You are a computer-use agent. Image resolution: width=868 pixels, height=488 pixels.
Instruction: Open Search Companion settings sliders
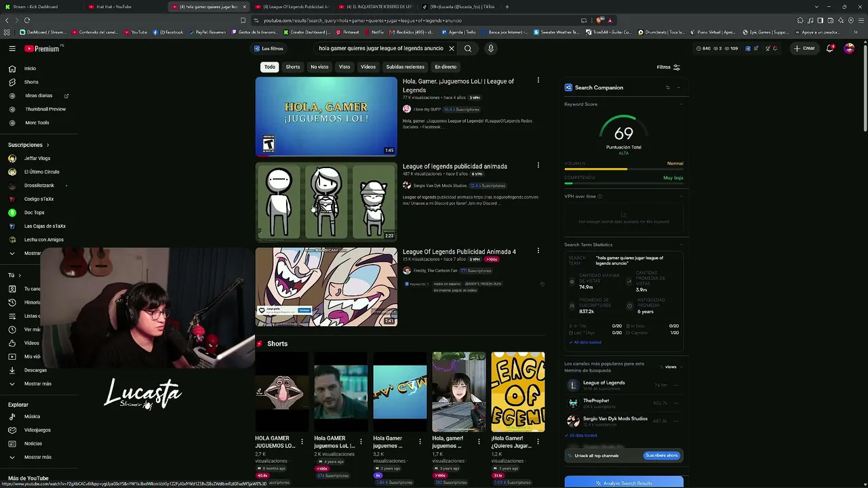coord(668,87)
